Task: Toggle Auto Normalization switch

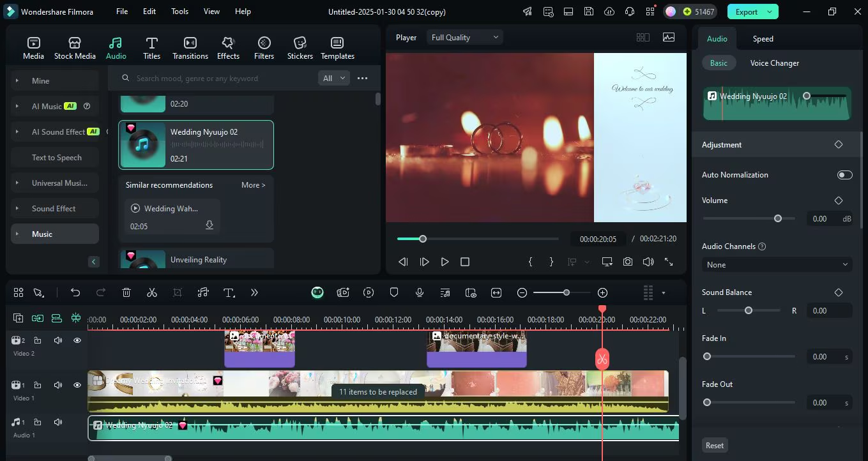Action: click(x=844, y=175)
